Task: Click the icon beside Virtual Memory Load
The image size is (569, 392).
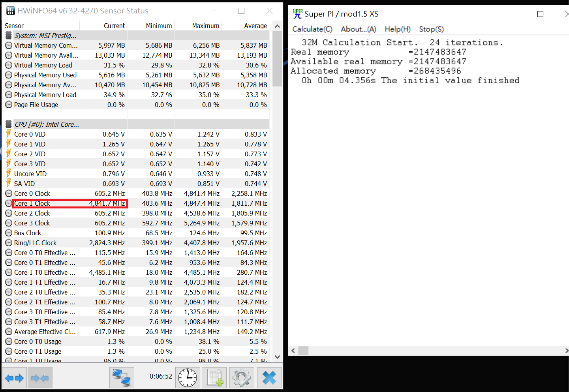Action: coord(9,65)
